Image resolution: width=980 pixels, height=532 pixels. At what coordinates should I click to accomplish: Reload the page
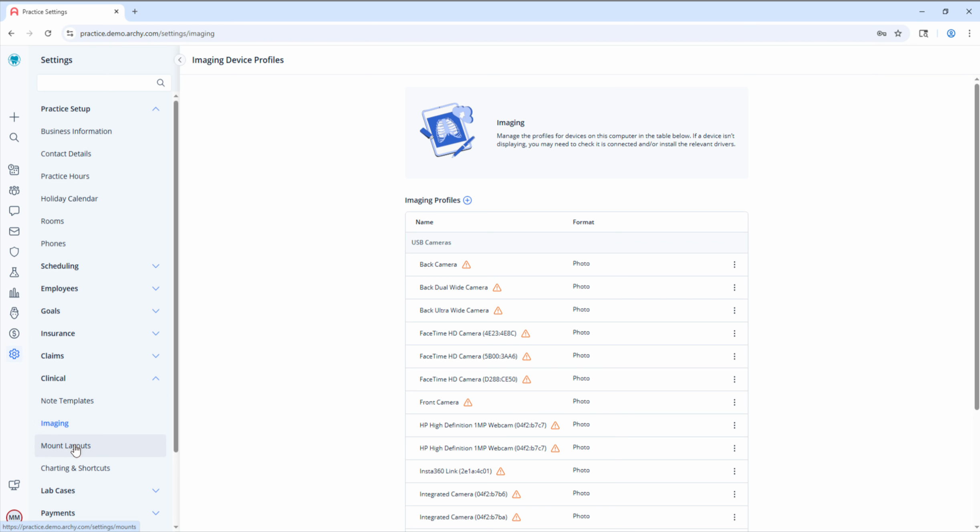click(48, 34)
